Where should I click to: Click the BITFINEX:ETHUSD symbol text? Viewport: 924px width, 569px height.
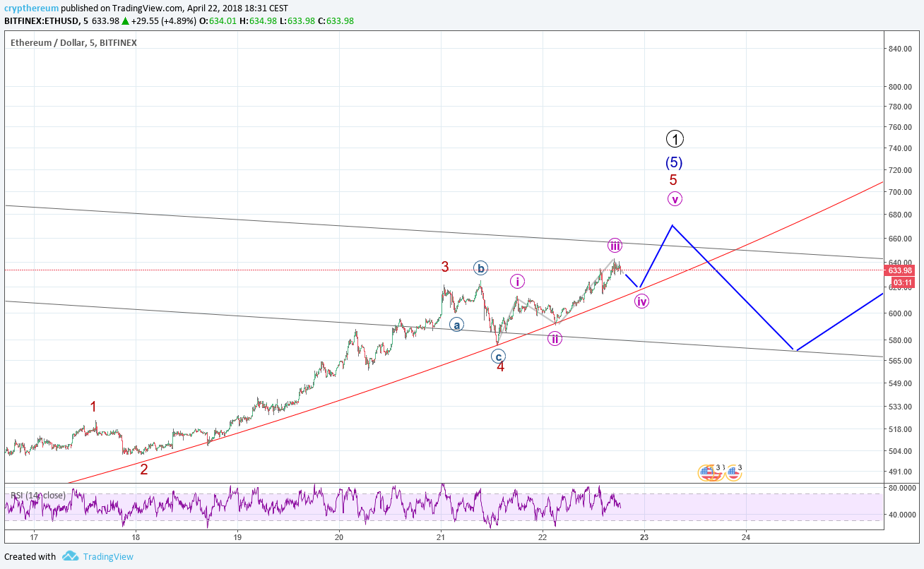pos(41,21)
